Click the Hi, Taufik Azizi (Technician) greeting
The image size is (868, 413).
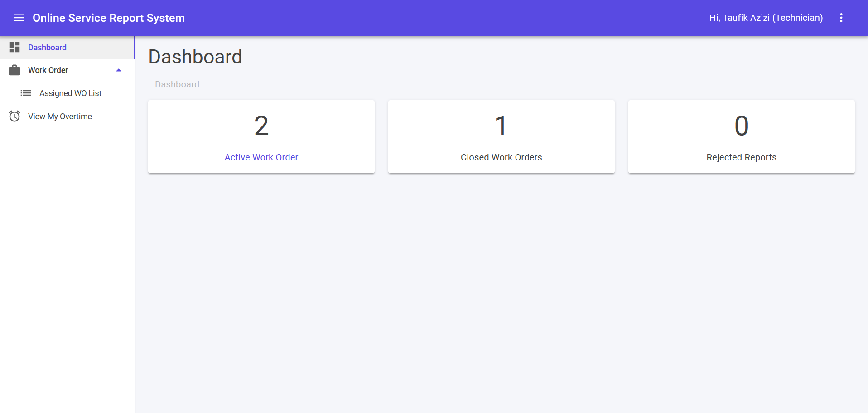[x=766, y=18]
